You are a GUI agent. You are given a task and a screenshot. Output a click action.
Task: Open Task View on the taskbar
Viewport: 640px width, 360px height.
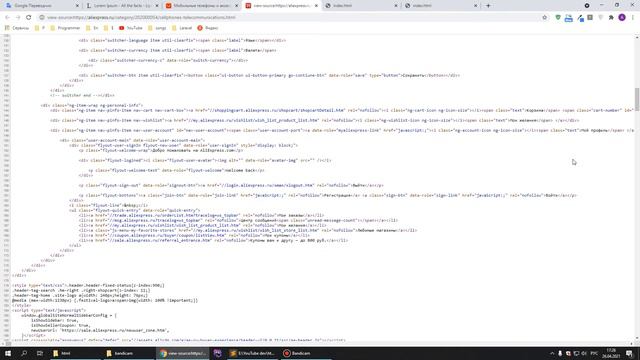40,353
